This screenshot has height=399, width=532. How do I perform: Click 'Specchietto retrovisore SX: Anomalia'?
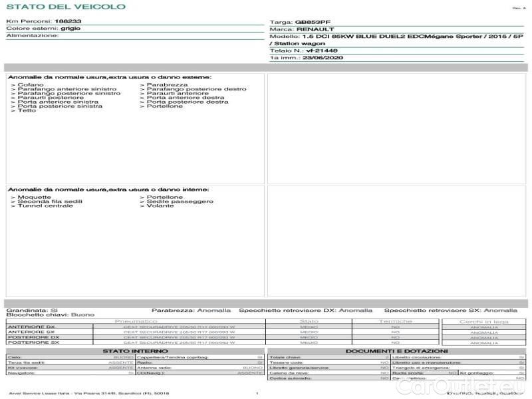tap(451, 310)
